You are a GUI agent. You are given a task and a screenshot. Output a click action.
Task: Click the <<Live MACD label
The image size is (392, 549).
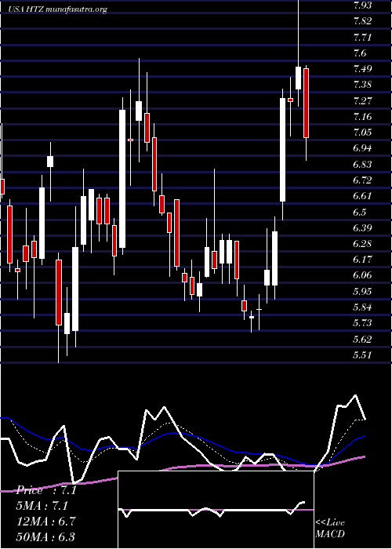point(330,528)
